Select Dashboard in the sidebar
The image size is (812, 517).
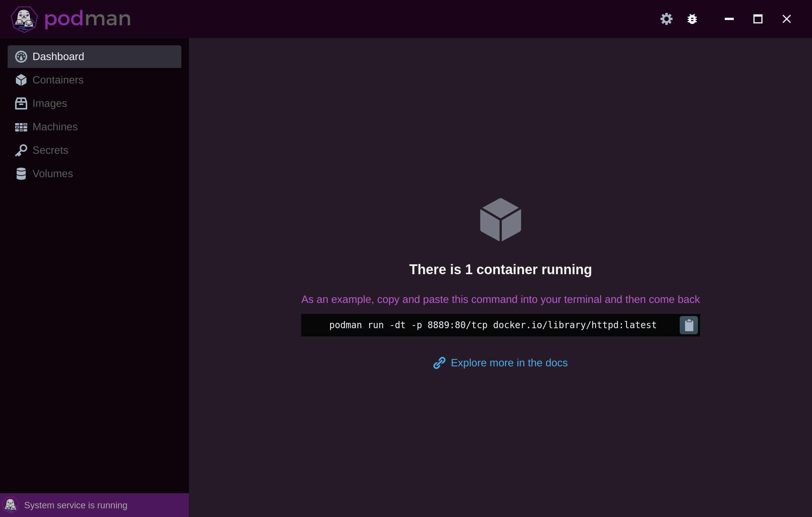click(58, 57)
